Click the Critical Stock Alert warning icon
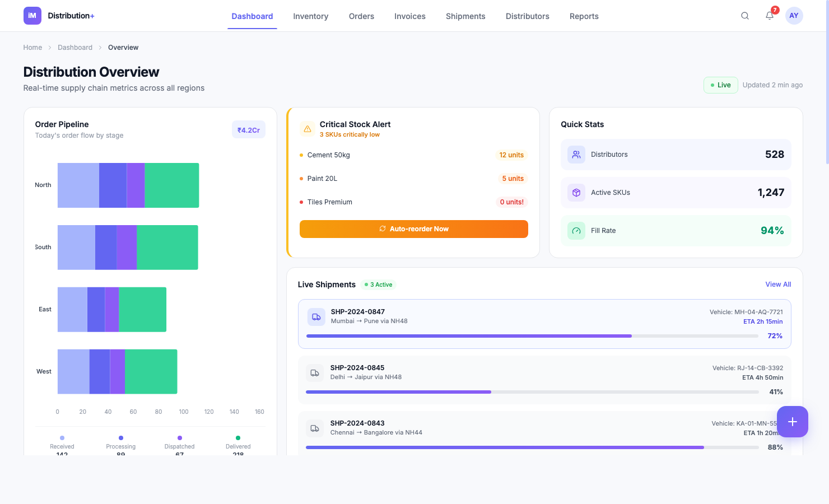 click(x=308, y=129)
